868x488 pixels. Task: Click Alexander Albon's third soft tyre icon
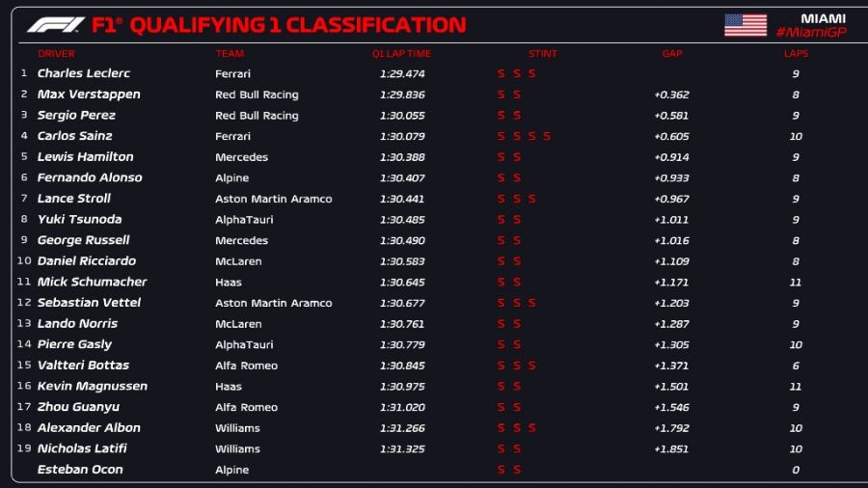click(531, 428)
